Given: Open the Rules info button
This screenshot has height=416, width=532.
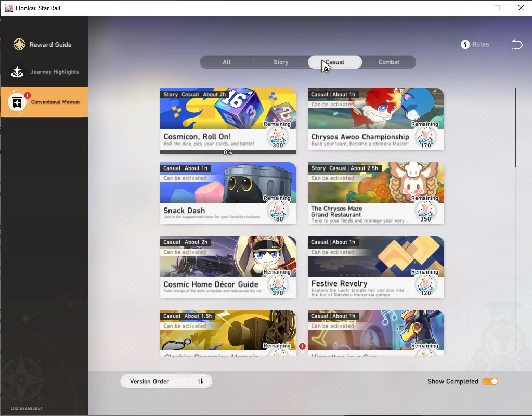Looking at the screenshot, I should pyautogui.click(x=475, y=44).
